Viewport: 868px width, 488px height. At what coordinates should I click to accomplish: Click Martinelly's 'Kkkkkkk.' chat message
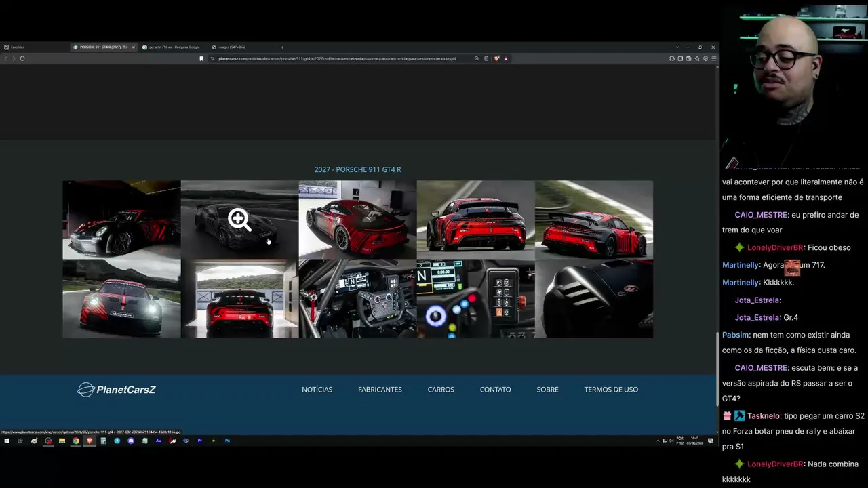(x=758, y=282)
